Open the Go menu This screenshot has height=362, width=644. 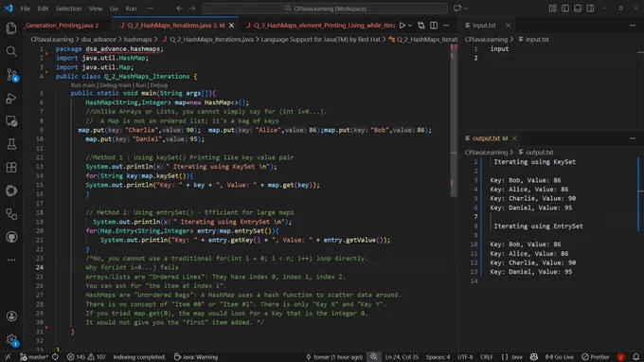[114, 9]
